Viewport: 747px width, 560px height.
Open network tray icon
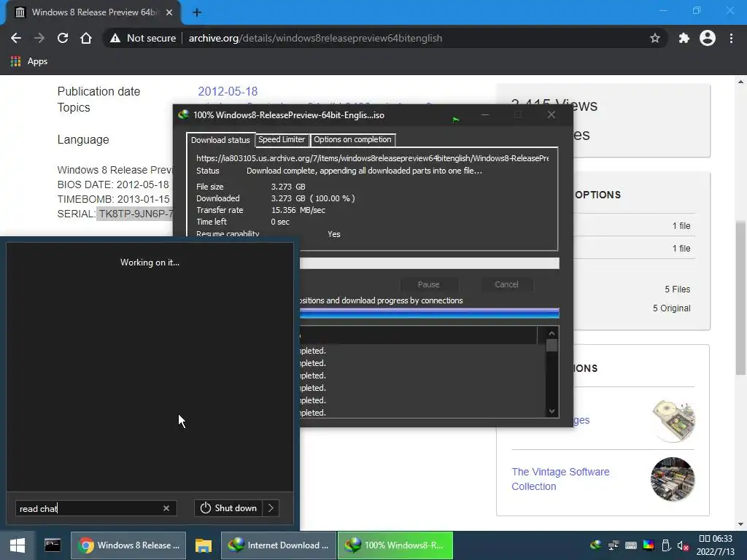614,545
